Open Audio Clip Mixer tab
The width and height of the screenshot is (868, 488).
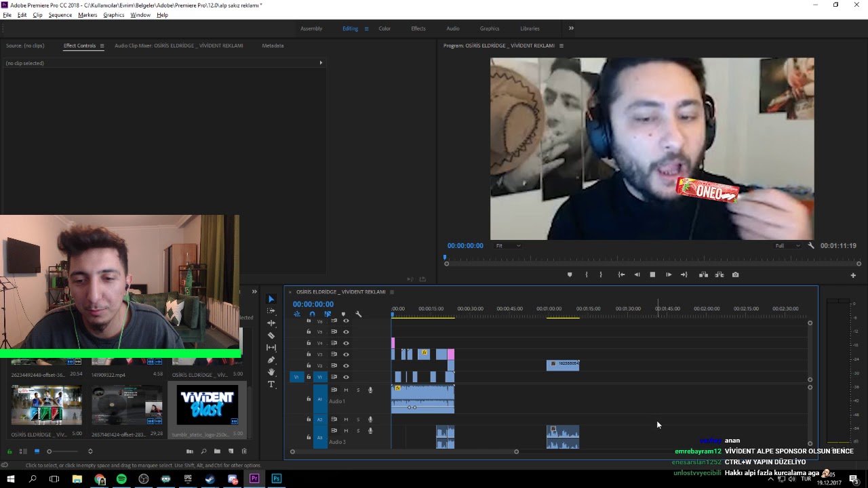coord(179,45)
